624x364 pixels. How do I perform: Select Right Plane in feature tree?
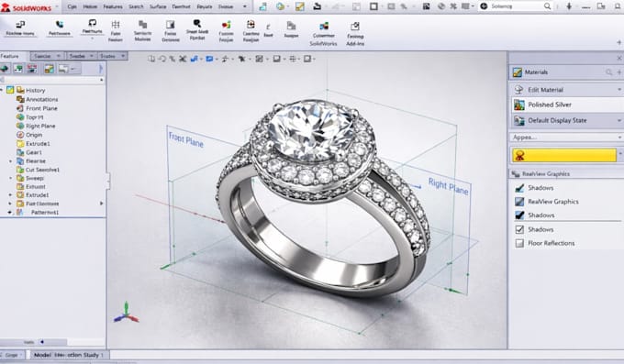pyautogui.click(x=40, y=126)
